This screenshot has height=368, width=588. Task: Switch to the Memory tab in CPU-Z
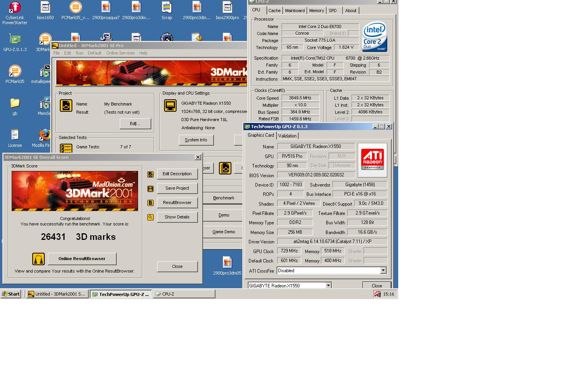(x=317, y=11)
